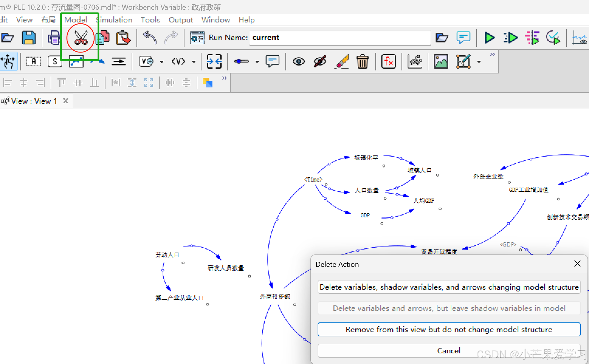This screenshot has width=589, height=364.
Task: Click the Save floppy disk icon
Action: [x=29, y=38]
